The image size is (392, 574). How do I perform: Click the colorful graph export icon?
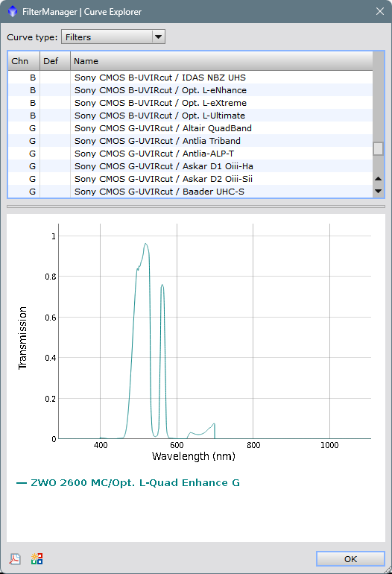click(37, 558)
